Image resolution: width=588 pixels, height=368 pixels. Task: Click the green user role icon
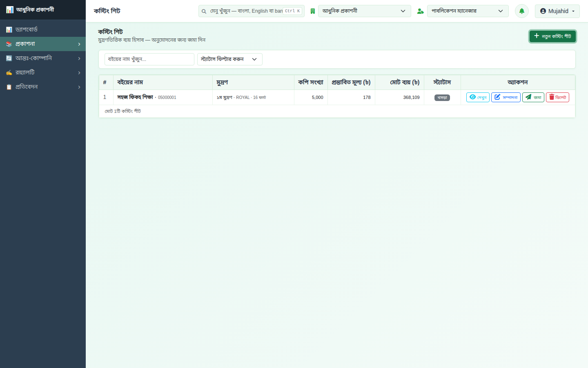(420, 11)
